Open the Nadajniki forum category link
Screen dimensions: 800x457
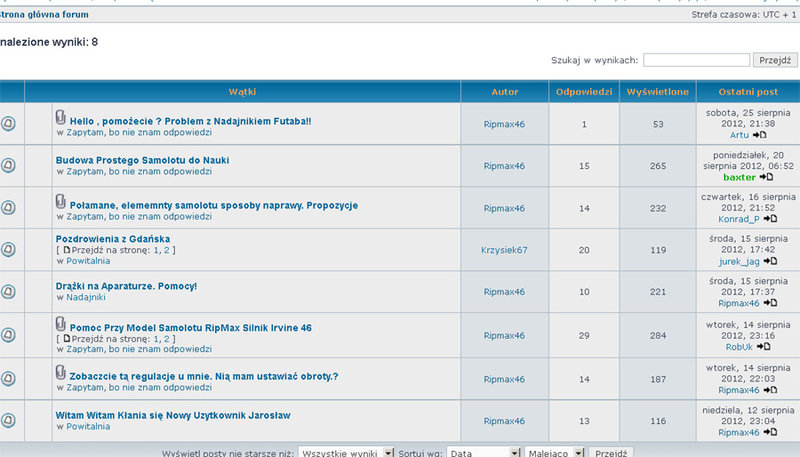[x=86, y=297]
